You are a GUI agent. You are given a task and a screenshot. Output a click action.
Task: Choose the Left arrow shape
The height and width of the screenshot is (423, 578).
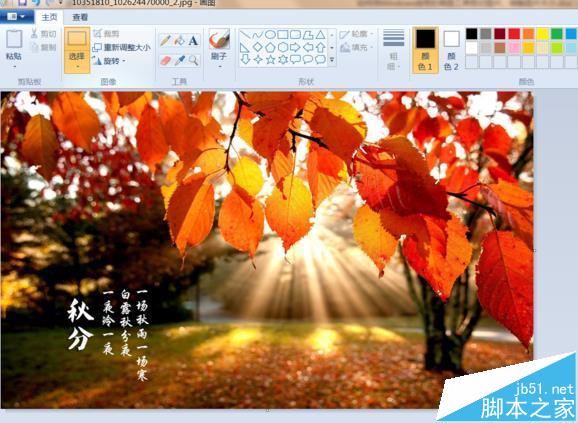tap(308, 47)
